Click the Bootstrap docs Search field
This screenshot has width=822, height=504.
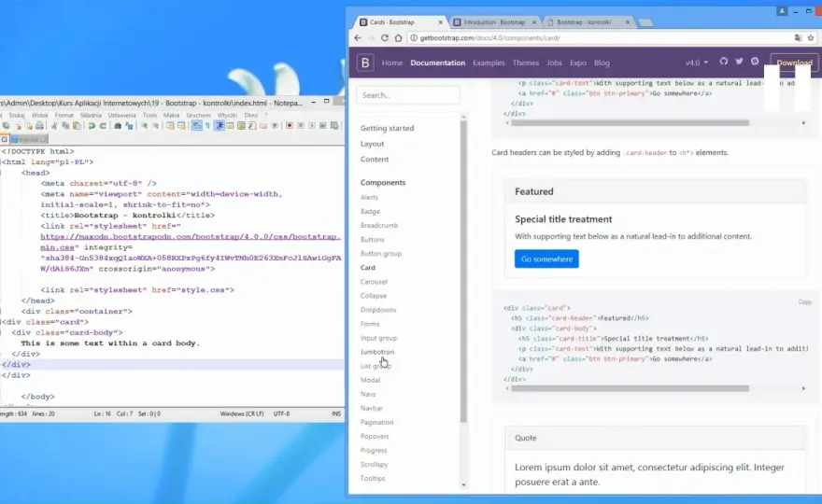click(x=408, y=95)
